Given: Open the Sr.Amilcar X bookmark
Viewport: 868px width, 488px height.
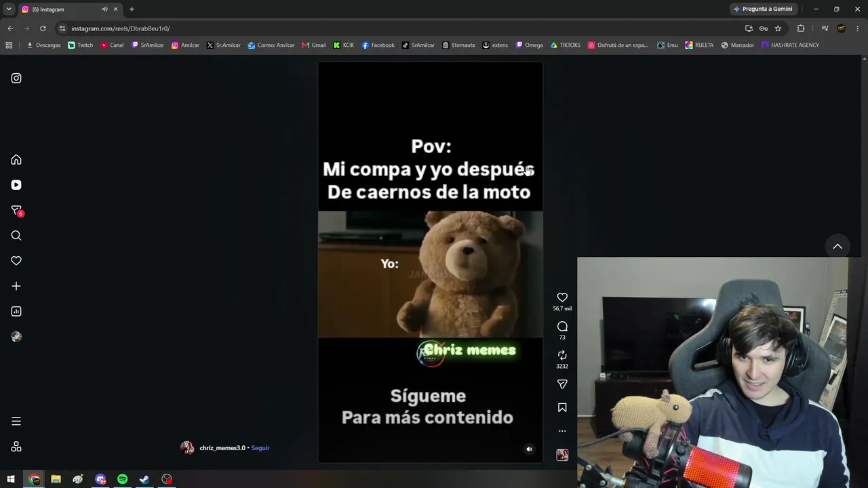Looking at the screenshot, I should click(x=224, y=45).
